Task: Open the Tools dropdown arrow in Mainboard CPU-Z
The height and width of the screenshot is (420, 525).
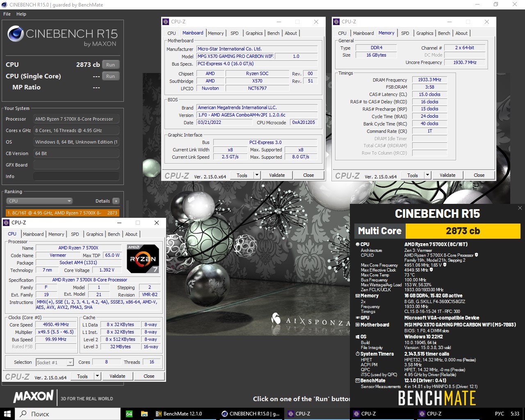Action: tap(257, 175)
